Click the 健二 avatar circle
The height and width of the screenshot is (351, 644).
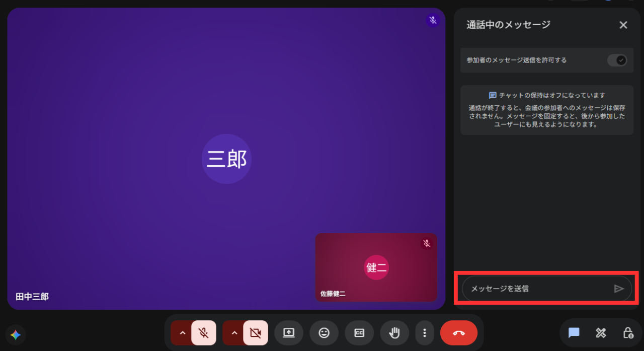pyautogui.click(x=376, y=267)
